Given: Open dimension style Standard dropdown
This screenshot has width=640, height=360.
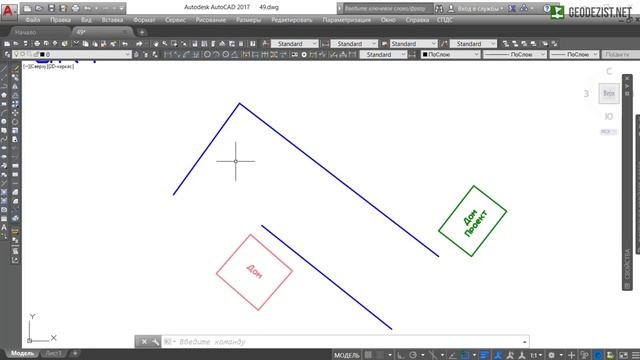Looking at the screenshot, I should point(354,44).
